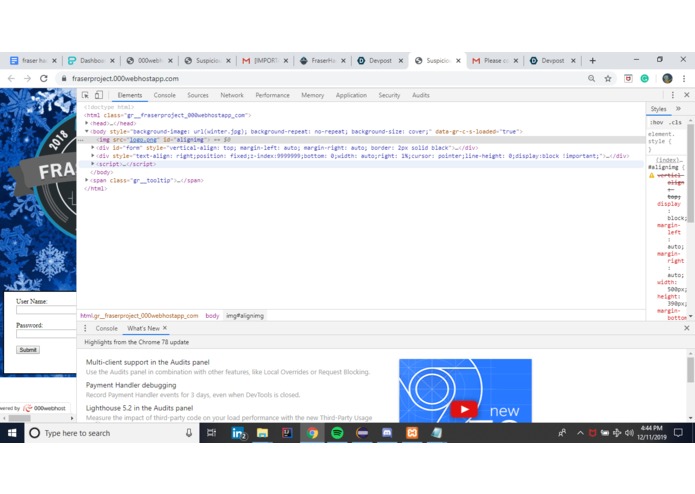The image size is (695, 494).
Task: Select the Styles sidebar tab
Action: [658, 109]
